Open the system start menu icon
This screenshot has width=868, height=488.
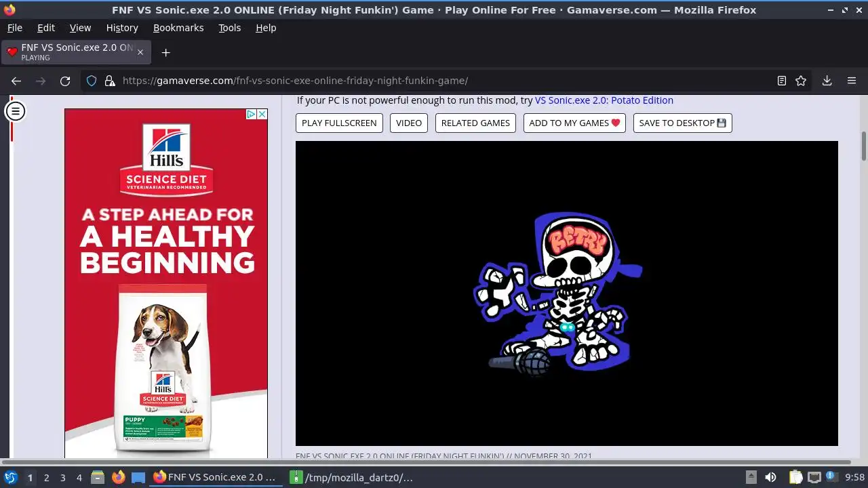click(x=10, y=477)
